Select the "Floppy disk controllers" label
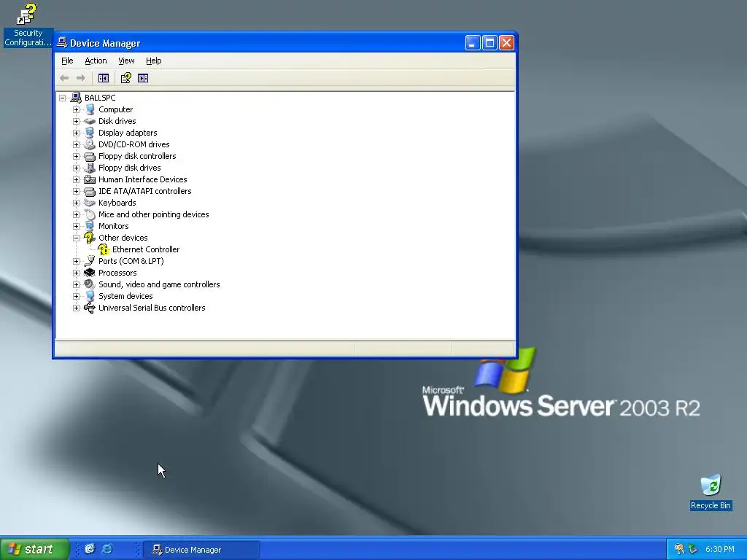Image resolution: width=747 pixels, height=560 pixels. (x=137, y=156)
